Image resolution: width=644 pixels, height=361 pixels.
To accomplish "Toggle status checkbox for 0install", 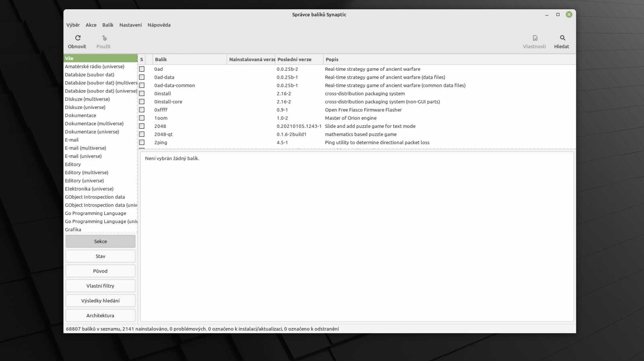I will click(142, 94).
